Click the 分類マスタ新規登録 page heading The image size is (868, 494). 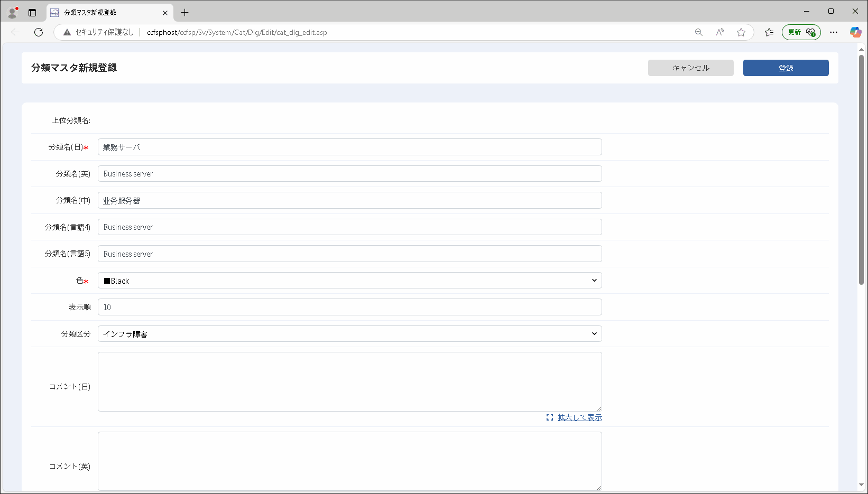(74, 68)
